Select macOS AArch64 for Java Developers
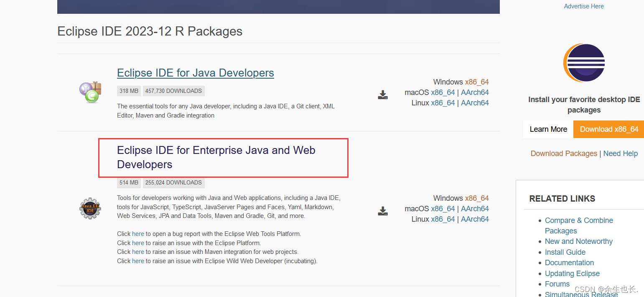The width and height of the screenshot is (644, 297). click(475, 92)
